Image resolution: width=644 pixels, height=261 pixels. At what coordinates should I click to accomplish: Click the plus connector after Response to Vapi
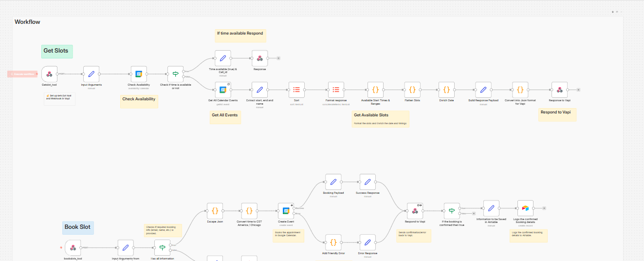point(578,90)
